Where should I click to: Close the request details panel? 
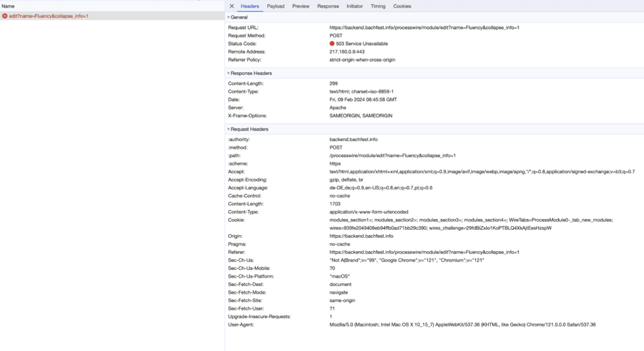[232, 6]
